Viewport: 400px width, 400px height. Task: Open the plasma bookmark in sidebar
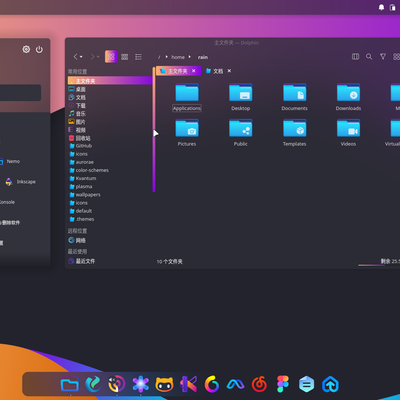(110, 186)
